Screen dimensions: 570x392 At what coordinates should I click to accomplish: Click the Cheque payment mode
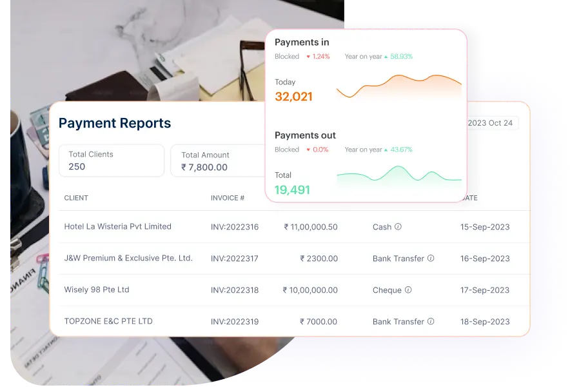pos(387,290)
